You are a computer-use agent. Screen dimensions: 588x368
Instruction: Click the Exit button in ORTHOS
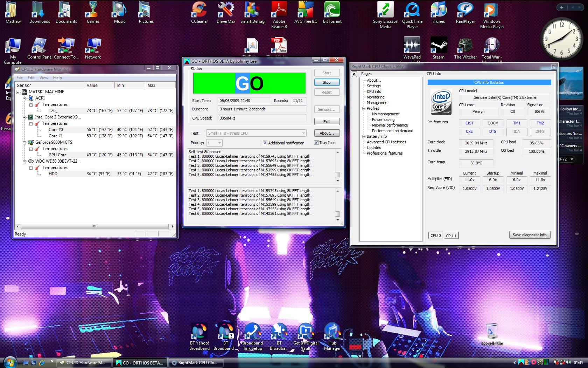[x=327, y=122]
